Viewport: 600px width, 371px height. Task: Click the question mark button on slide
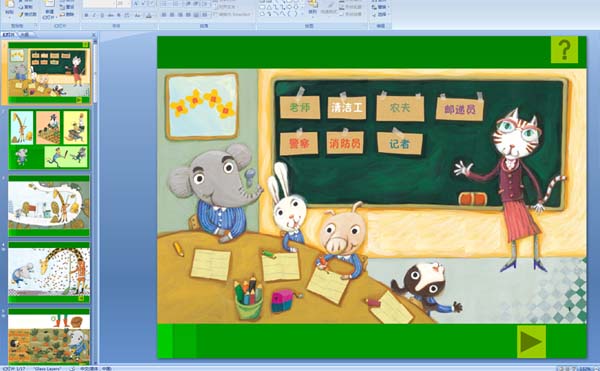tap(564, 50)
